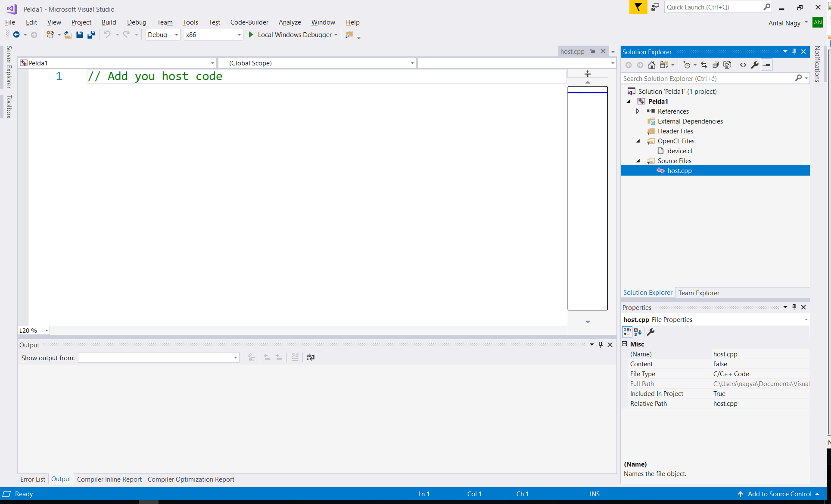This screenshot has height=504, width=831.
Task: Switch Properties to Alphabetical sort view
Action: pos(638,332)
